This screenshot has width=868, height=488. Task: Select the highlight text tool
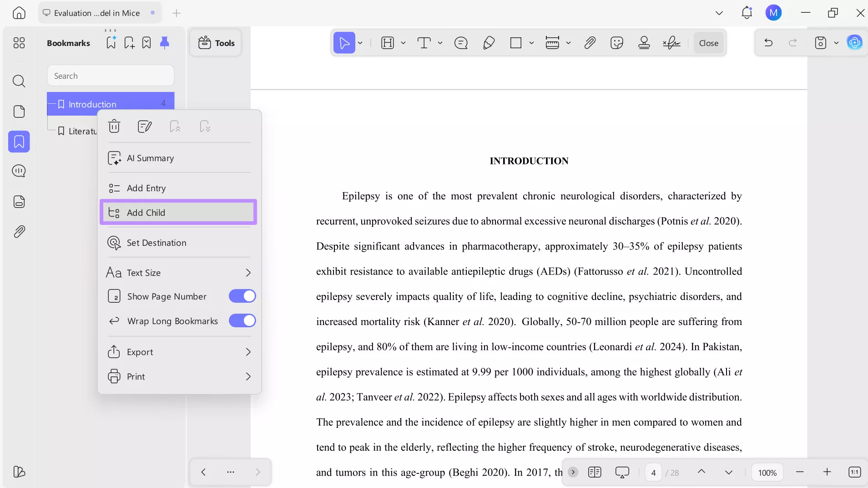(388, 43)
